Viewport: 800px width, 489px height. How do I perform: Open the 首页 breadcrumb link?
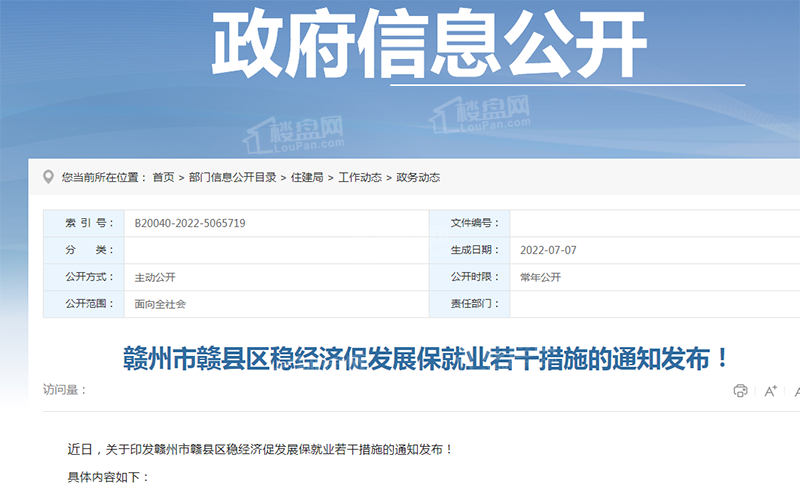(163, 177)
